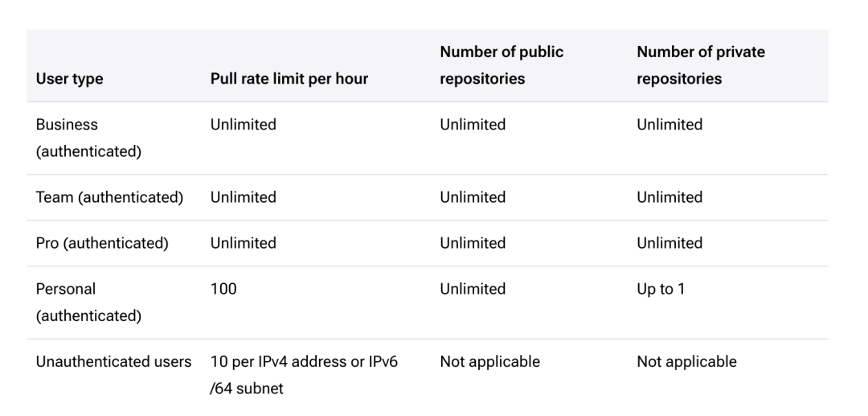The width and height of the screenshot is (868, 416).
Task: Select the "Unauthenticated users" cell
Action: (x=113, y=361)
